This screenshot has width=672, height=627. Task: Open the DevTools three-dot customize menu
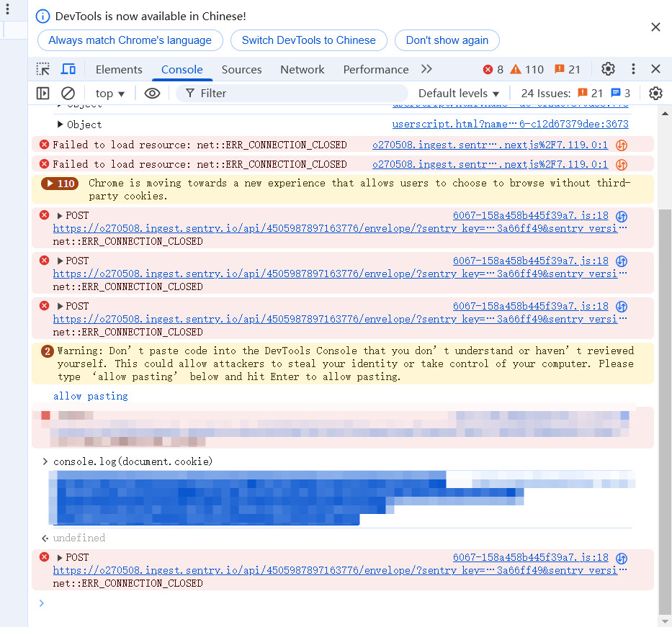click(x=633, y=69)
